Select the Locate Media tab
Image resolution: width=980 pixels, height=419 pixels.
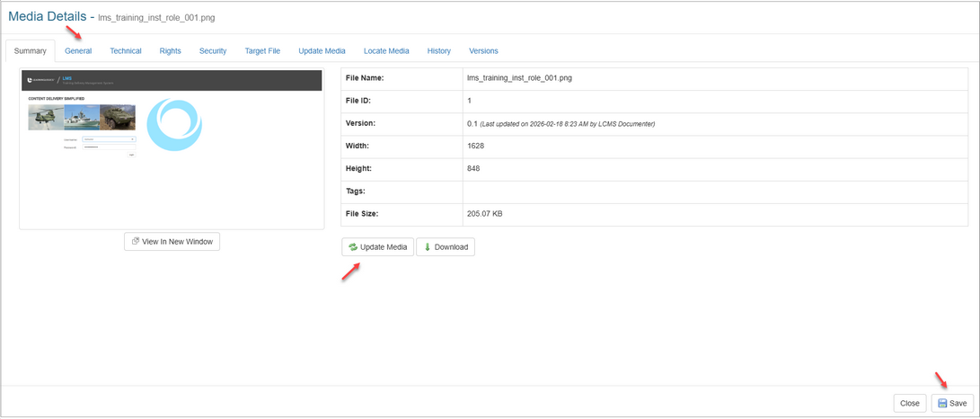pos(386,51)
